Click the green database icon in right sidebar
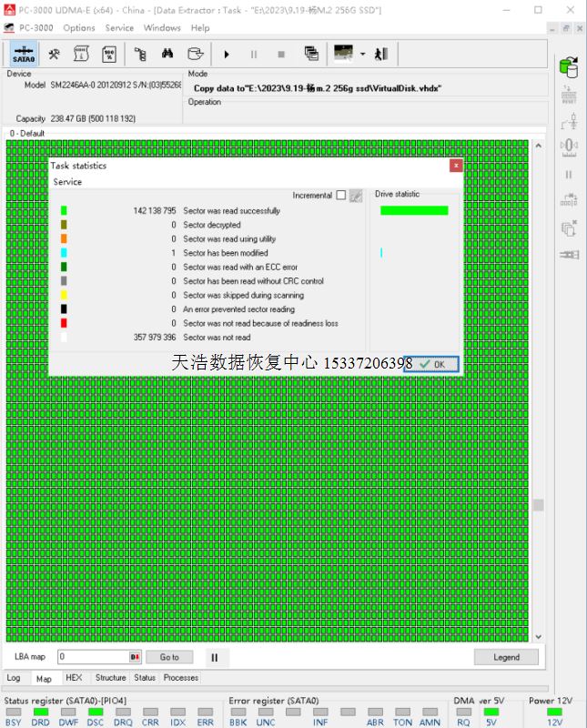The height and width of the screenshot is (728, 587). point(569,67)
